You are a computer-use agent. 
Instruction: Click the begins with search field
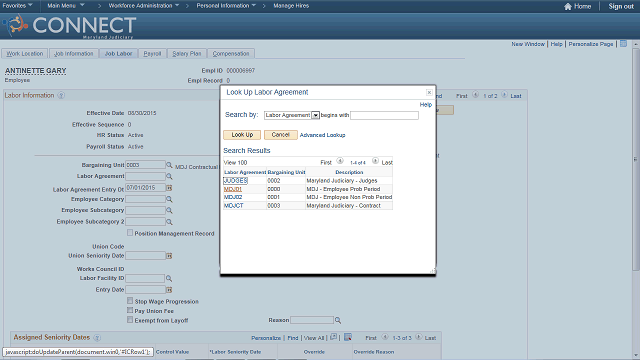(384, 116)
